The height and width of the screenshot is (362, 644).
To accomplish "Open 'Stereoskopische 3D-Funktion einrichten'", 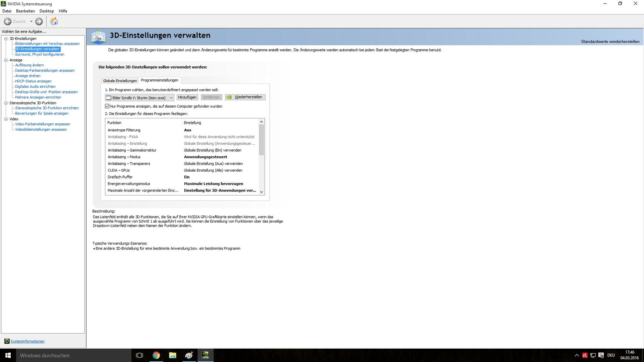I will coord(47,108).
